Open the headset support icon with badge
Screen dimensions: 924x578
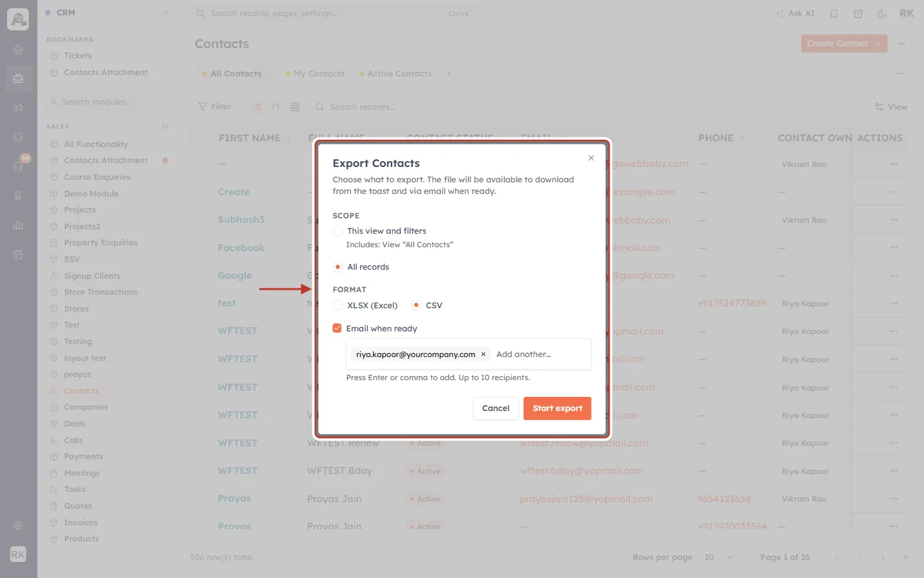(x=18, y=166)
